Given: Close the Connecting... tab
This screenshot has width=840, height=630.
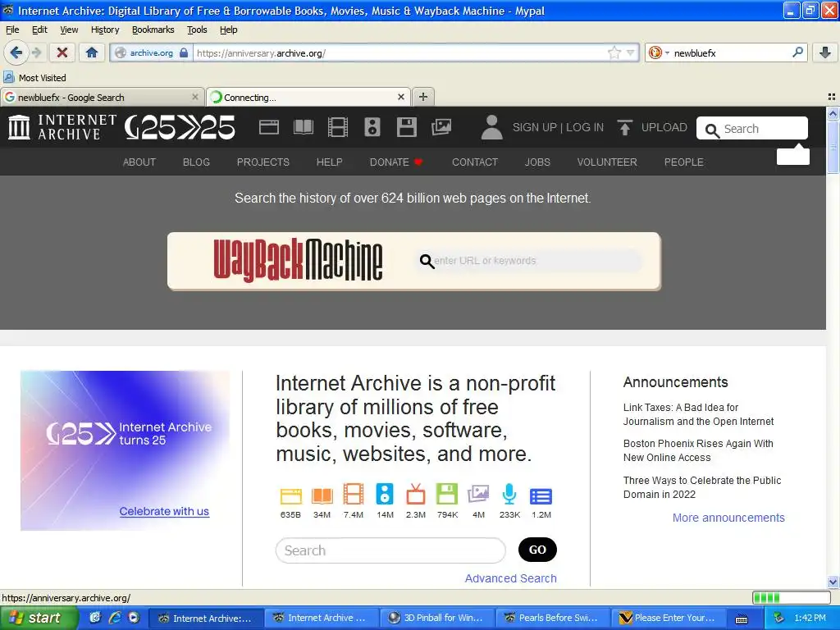Looking at the screenshot, I should [x=400, y=97].
